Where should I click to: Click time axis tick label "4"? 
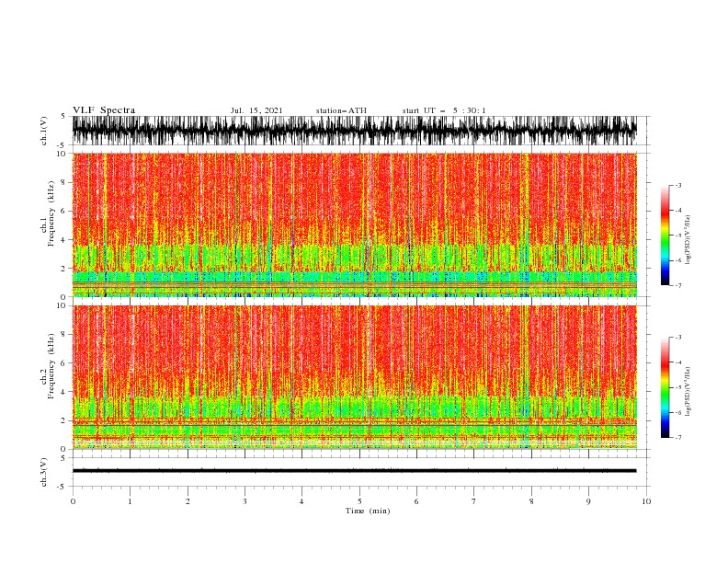301,501
